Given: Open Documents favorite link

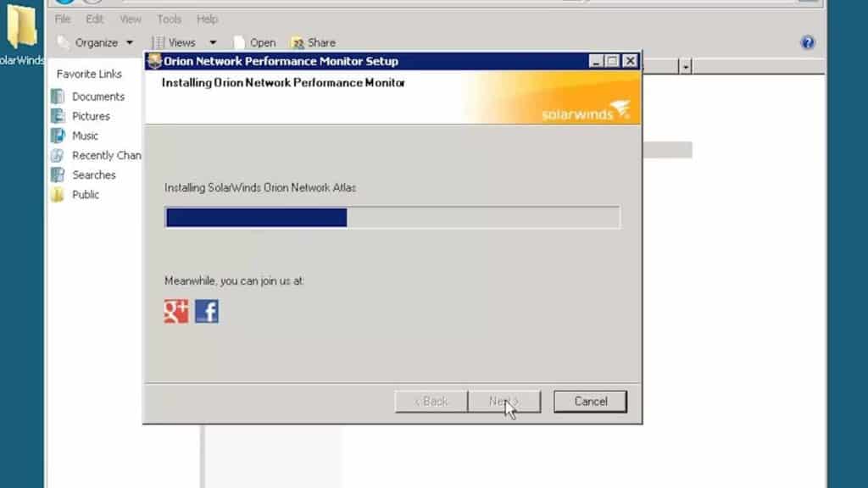Looking at the screenshot, I should pyautogui.click(x=98, y=97).
